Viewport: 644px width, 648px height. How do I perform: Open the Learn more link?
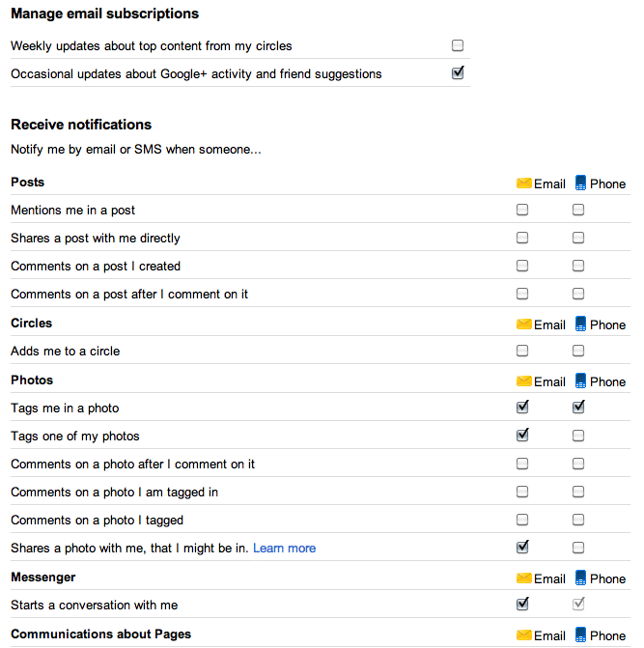[x=284, y=548]
